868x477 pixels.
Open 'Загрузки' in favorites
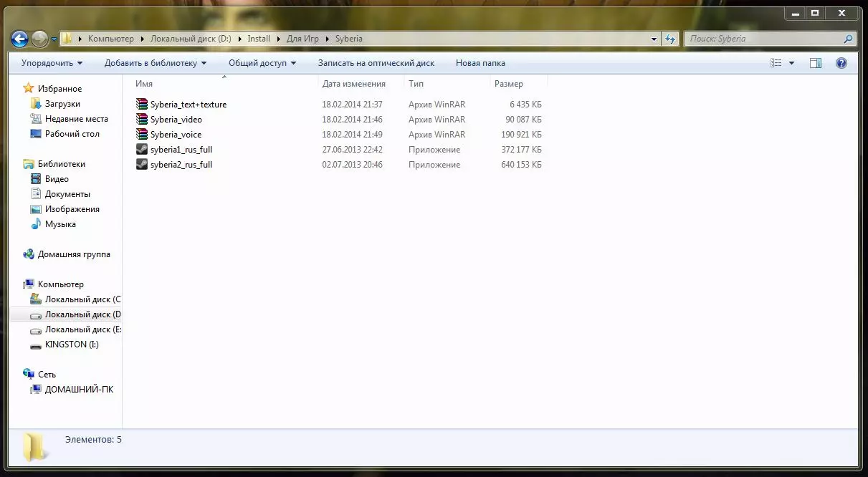click(62, 104)
